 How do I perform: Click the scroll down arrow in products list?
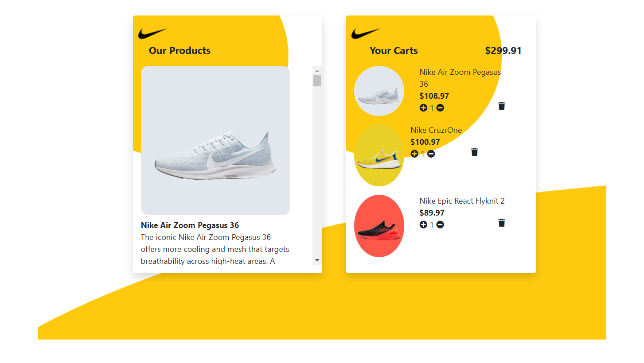[x=317, y=260]
